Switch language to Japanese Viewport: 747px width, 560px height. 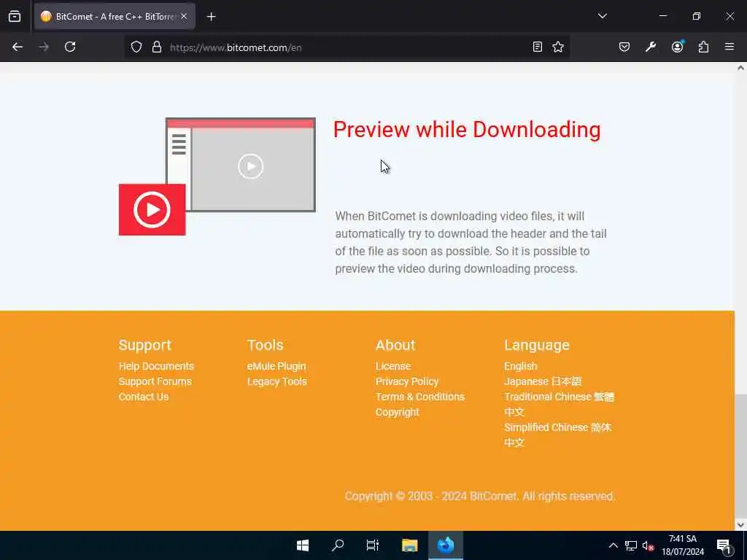coord(543,381)
